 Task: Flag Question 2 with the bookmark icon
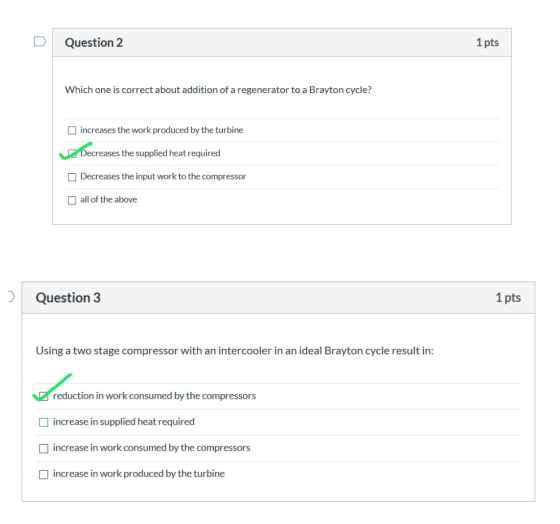(40, 41)
